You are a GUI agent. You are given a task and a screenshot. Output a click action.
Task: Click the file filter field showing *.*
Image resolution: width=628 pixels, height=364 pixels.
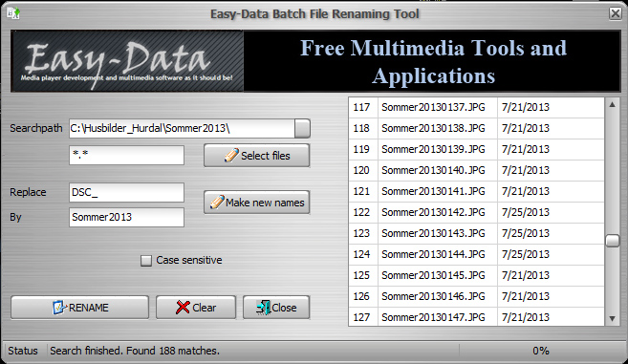coord(126,155)
